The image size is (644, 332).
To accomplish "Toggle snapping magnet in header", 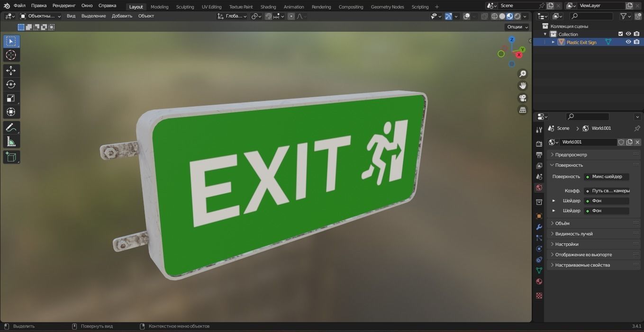I will [x=269, y=16].
